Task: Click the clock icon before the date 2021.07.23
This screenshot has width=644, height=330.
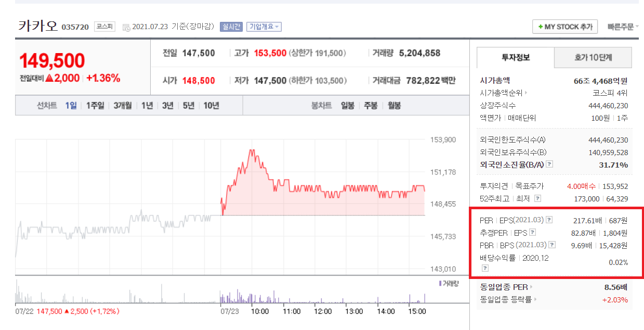Action: point(126,27)
